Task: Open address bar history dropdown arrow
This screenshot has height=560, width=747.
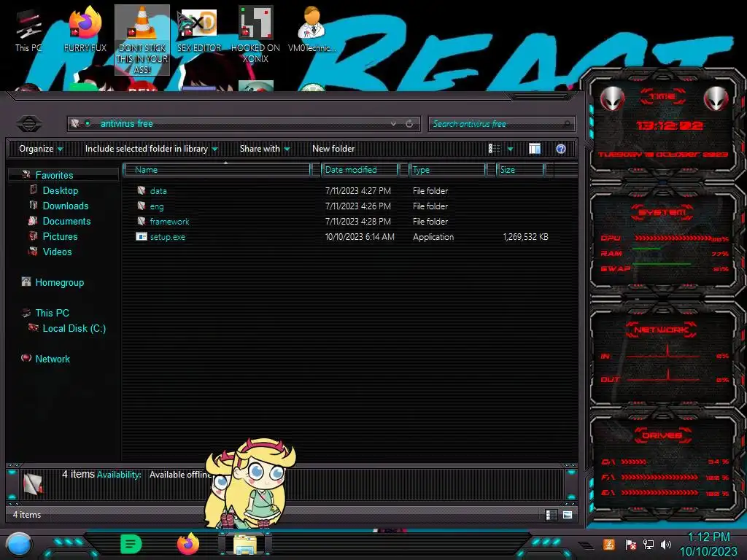Action: 393,124
